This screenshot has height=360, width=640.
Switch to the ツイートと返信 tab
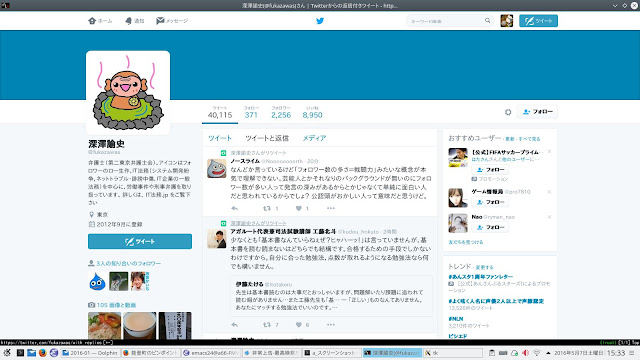click(267, 138)
